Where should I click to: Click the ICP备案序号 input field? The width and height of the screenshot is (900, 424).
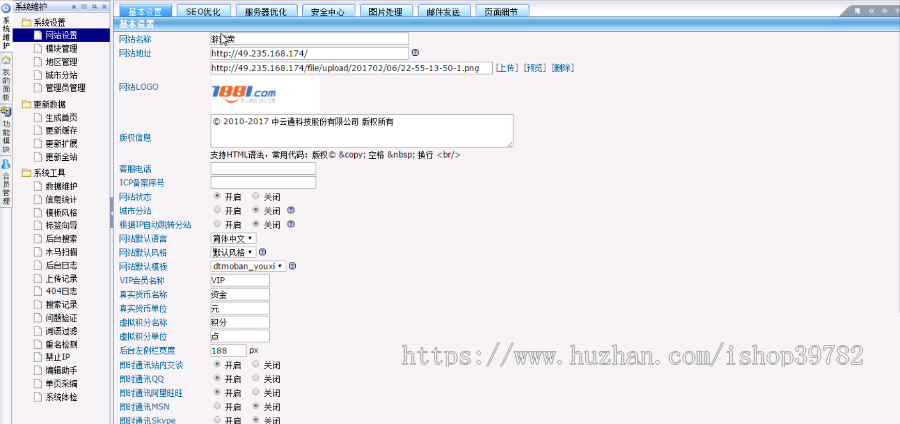coord(263,182)
